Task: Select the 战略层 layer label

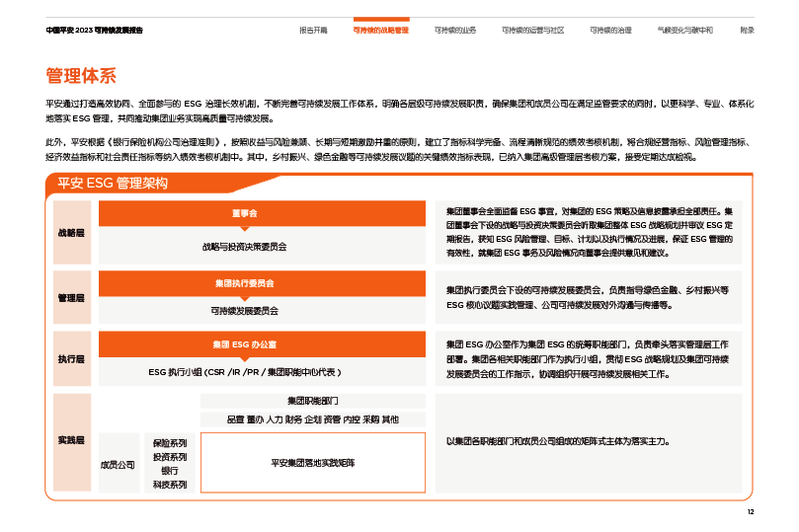Action: tap(72, 233)
